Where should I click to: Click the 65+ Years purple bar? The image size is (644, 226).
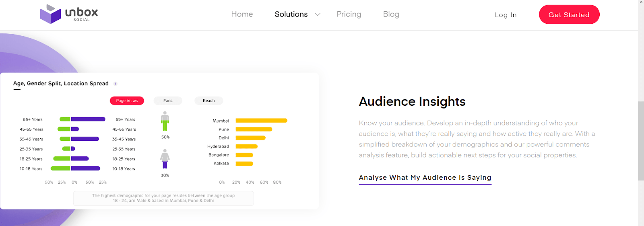(88, 119)
